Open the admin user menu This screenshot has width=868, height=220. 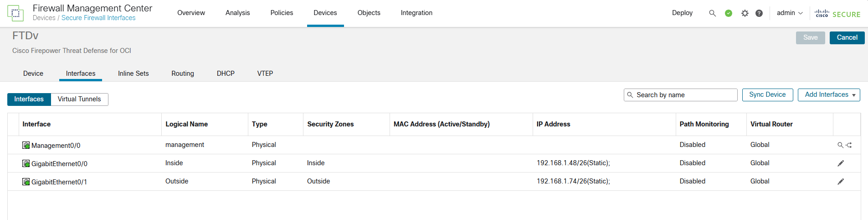[790, 13]
